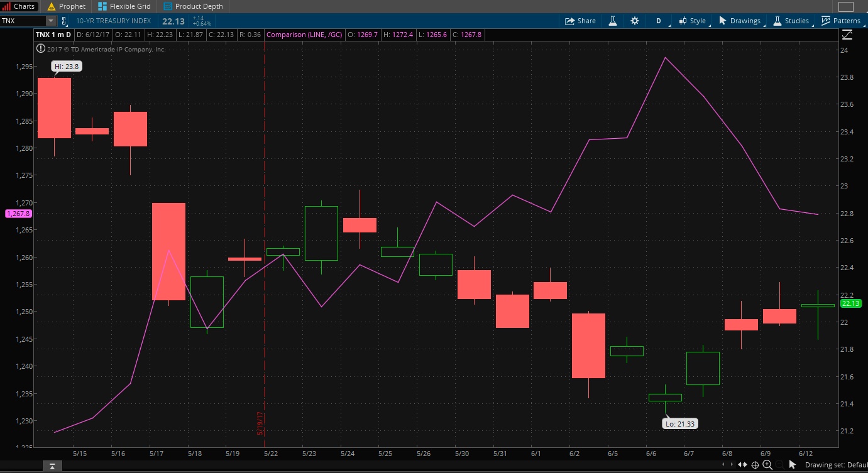Click the 5/19/17 vertical date marker
Screen dimensions: 868x473
260,424
